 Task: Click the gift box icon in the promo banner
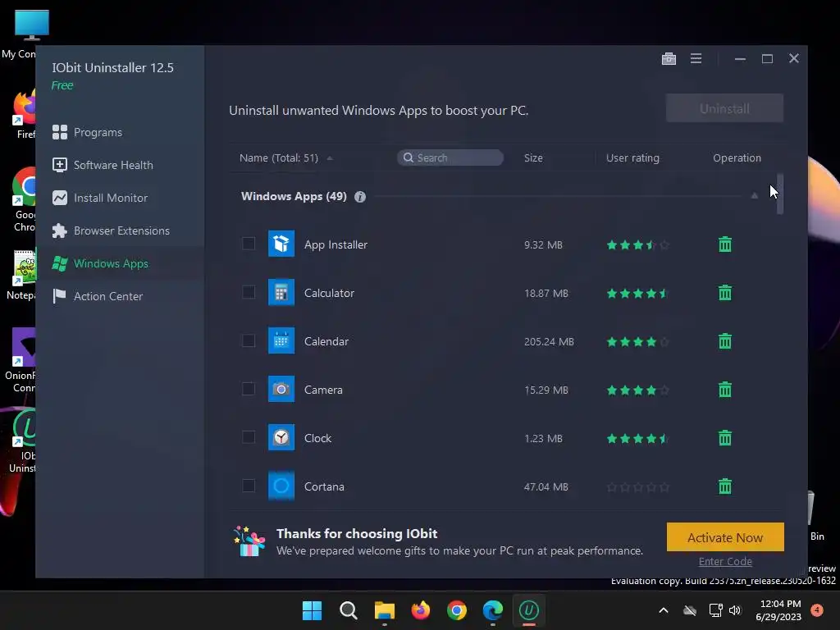point(249,541)
